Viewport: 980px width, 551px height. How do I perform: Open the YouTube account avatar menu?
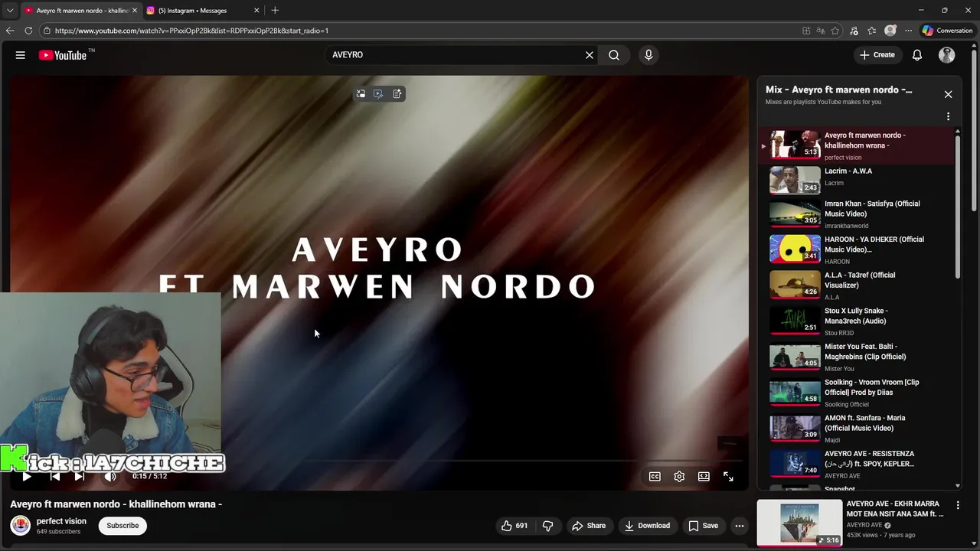[x=947, y=55]
